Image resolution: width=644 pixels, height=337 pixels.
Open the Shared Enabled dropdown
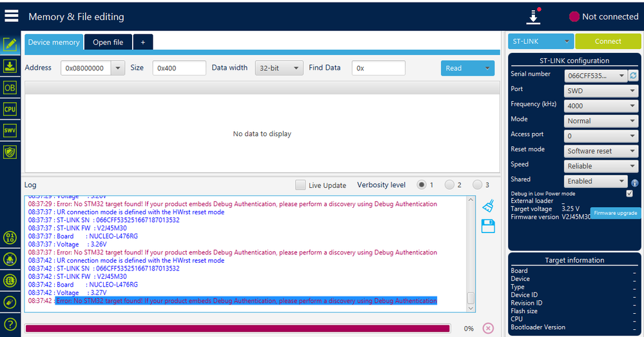(596, 181)
